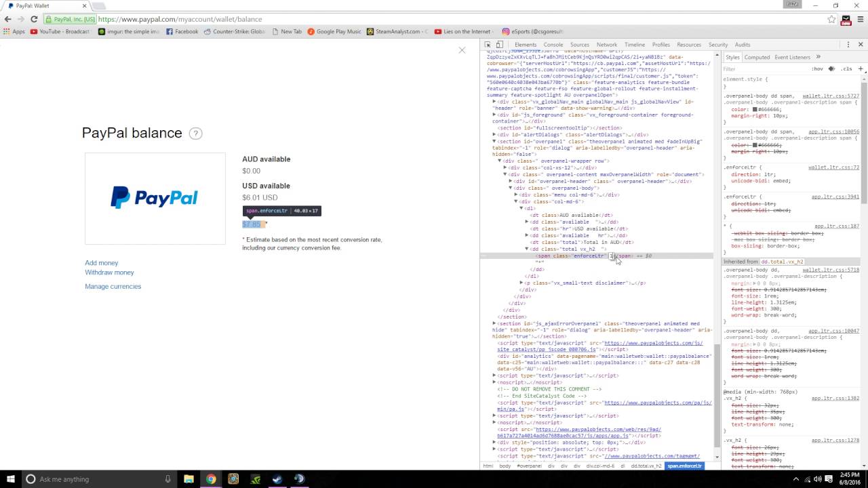Open the wallet.ltr.css:5727 source link
Viewport: 868px width, 488px height.
coord(831,96)
